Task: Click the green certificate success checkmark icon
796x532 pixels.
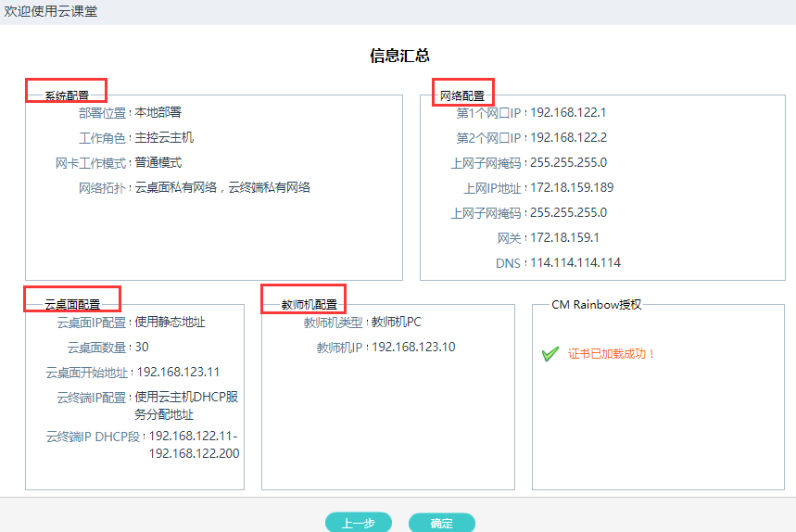Action: pos(550,354)
